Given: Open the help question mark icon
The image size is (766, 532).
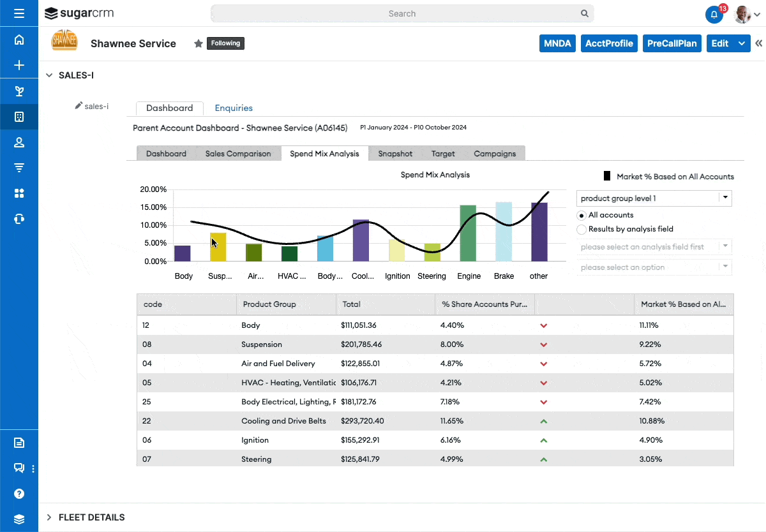Looking at the screenshot, I should coord(19,494).
